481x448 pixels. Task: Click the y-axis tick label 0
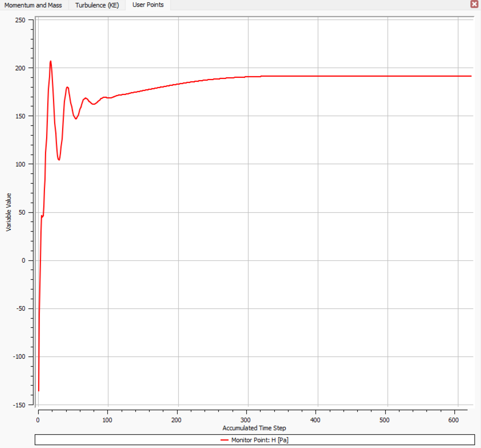click(x=24, y=260)
